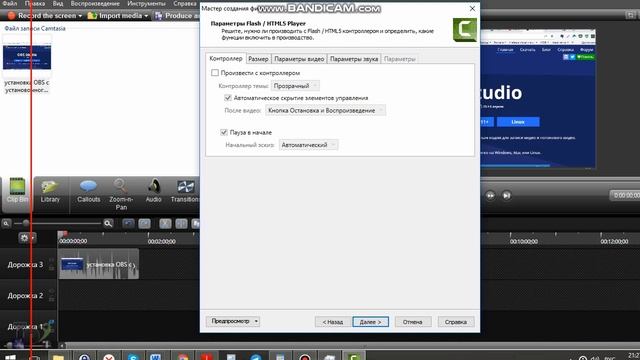Click the timeline zoom-in magnifier

108,223
